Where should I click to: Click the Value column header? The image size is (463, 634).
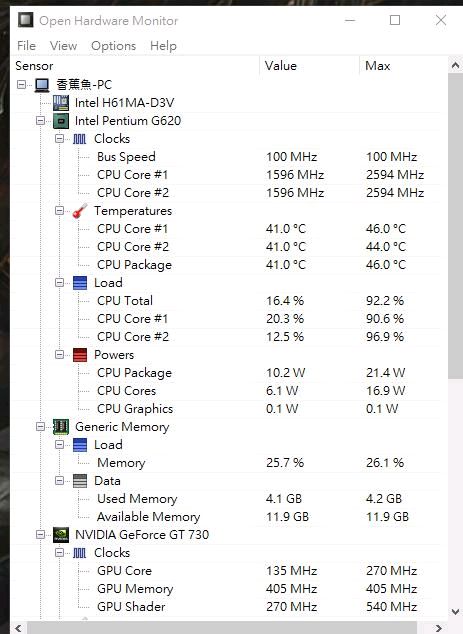click(309, 66)
